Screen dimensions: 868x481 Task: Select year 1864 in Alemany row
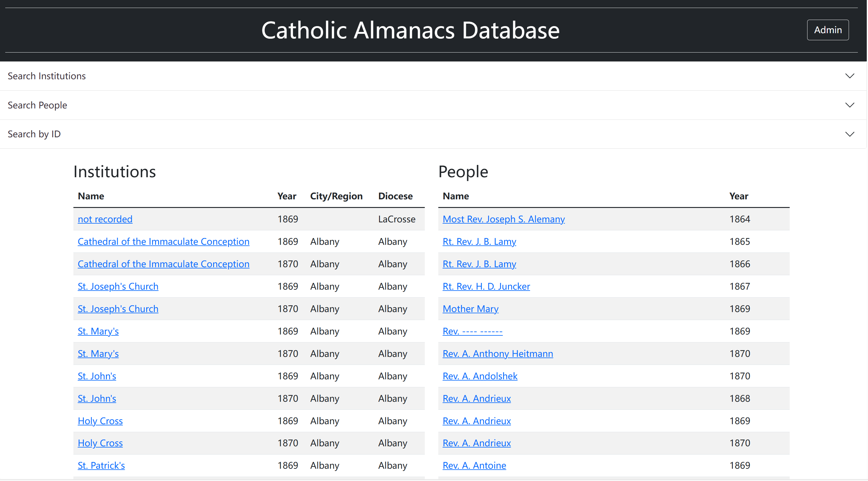pyautogui.click(x=740, y=219)
